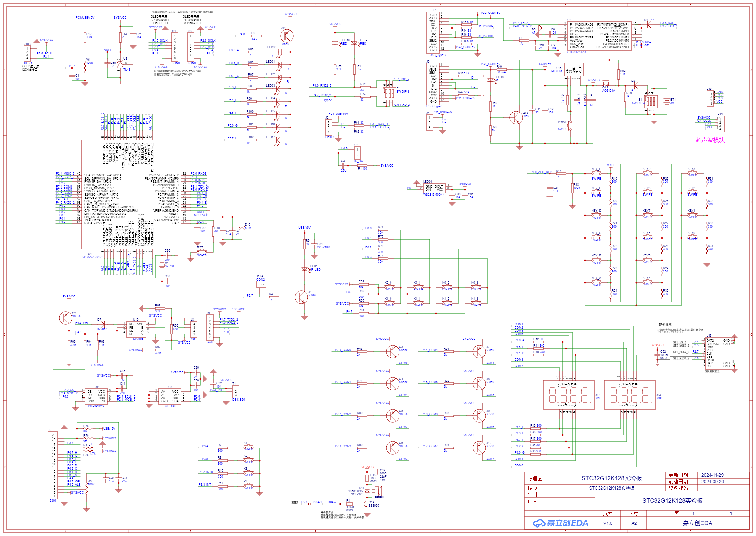Select the U13 SMG seven-segment display
The width and height of the screenshot is (756, 536).
pos(629,395)
